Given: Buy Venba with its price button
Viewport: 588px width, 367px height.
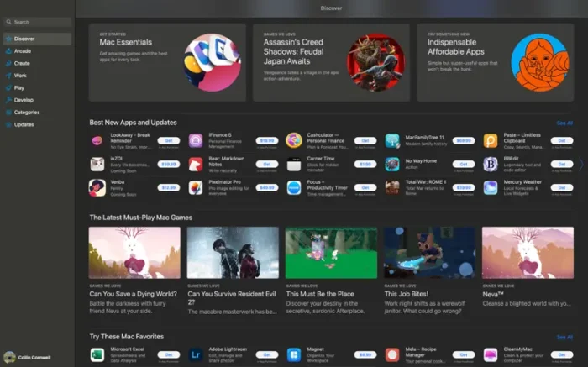Looking at the screenshot, I should [169, 187].
